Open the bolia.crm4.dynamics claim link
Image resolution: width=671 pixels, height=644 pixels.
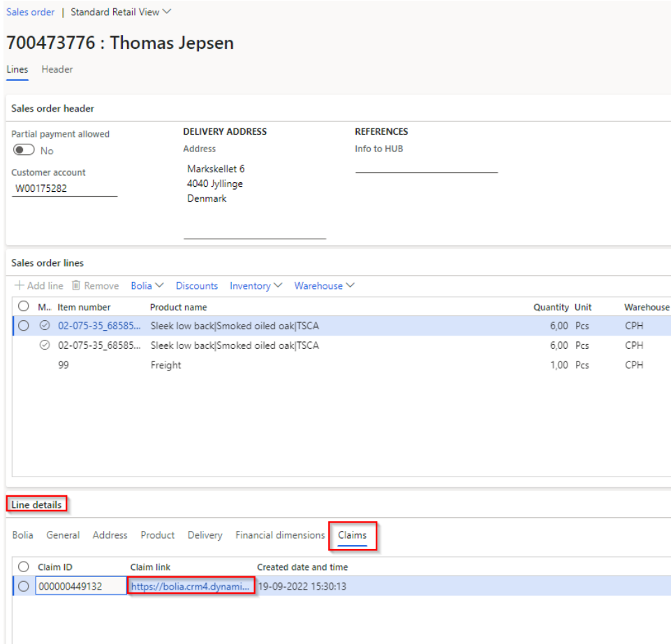pyautogui.click(x=190, y=586)
